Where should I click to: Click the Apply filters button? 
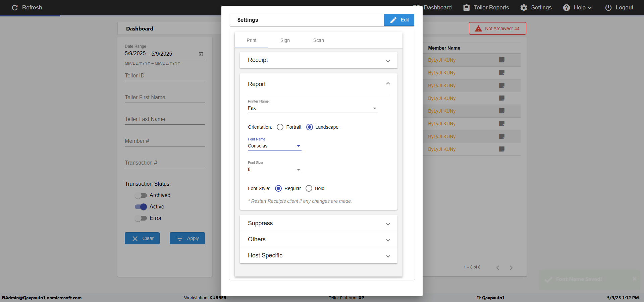pyautogui.click(x=187, y=238)
